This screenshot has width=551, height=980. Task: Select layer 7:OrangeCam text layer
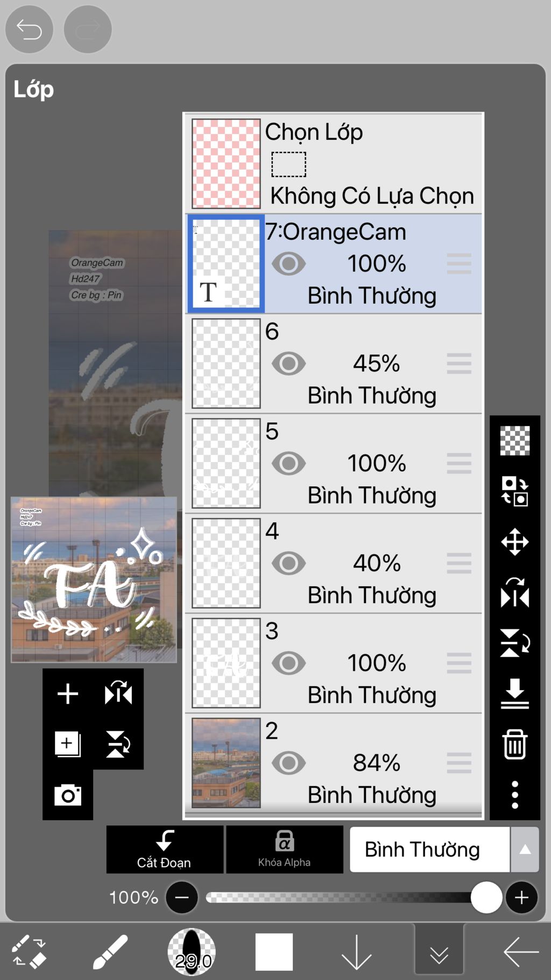[x=334, y=264]
